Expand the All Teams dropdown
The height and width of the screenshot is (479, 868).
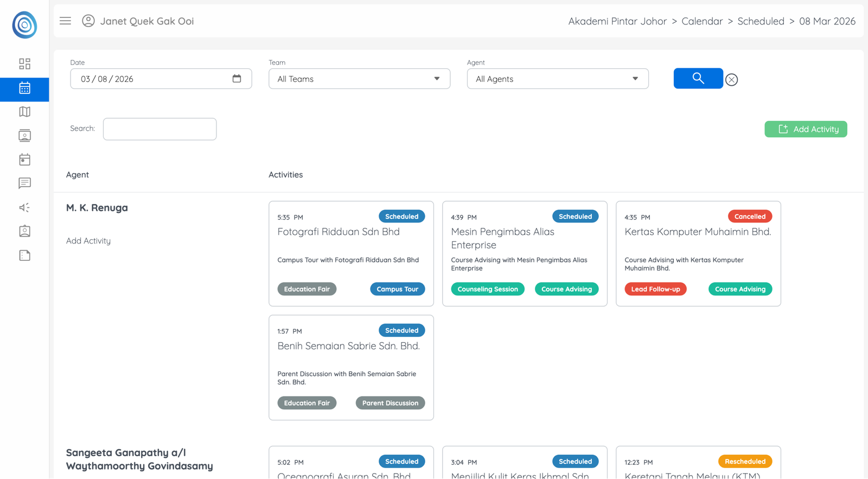coord(359,79)
